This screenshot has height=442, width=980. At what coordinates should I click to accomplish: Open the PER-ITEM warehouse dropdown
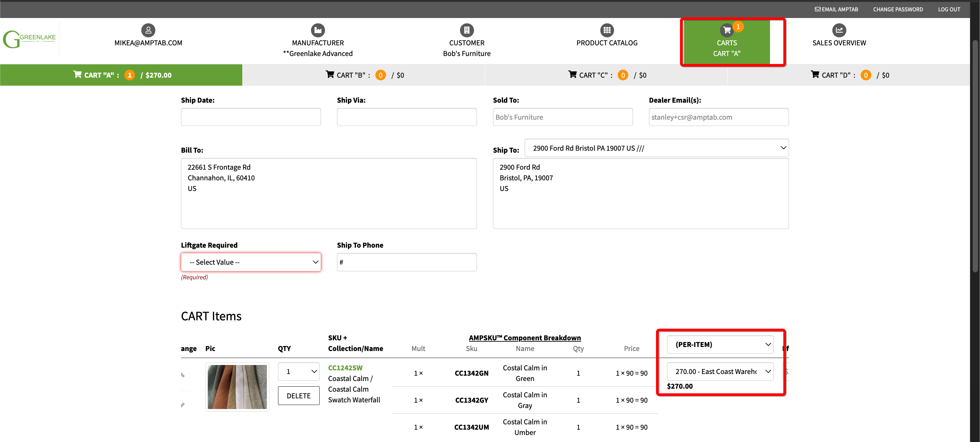tap(719, 344)
